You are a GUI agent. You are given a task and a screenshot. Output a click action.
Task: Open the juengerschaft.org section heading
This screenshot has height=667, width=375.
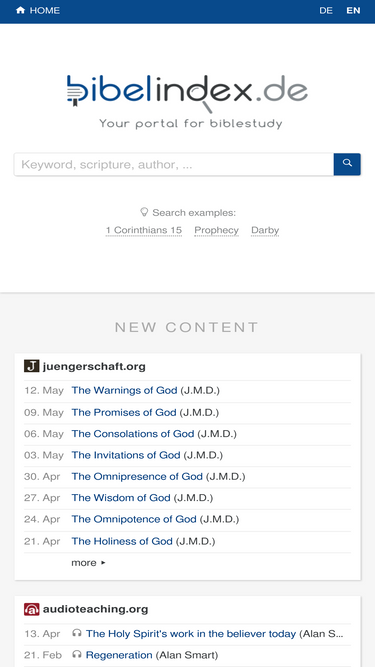94,366
